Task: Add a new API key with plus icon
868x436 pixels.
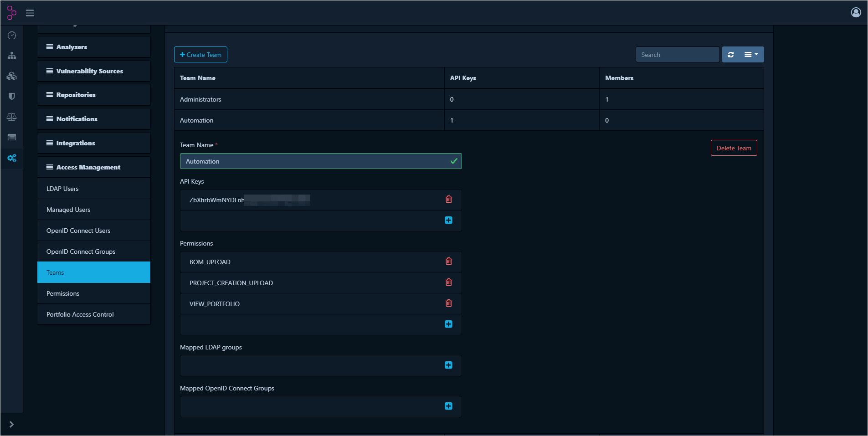Action: pos(449,221)
